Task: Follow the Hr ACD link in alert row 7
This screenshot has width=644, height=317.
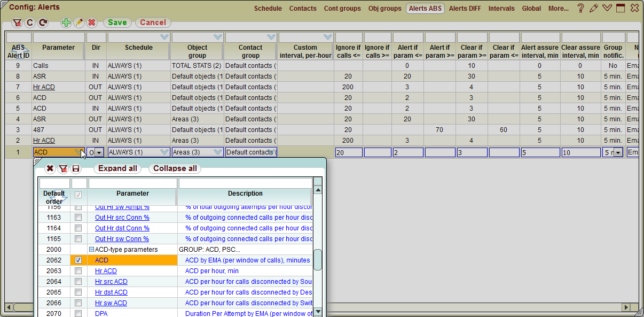Action: click(x=44, y=87)
